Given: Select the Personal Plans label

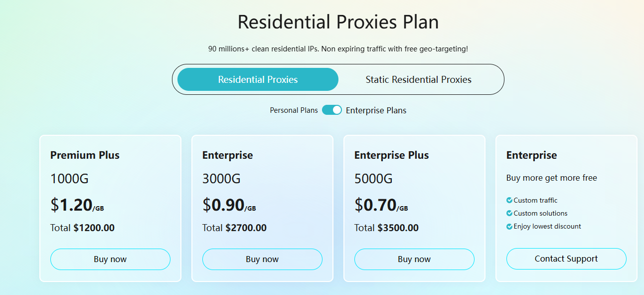Looking at the screenshot, I should click(294, 110).
